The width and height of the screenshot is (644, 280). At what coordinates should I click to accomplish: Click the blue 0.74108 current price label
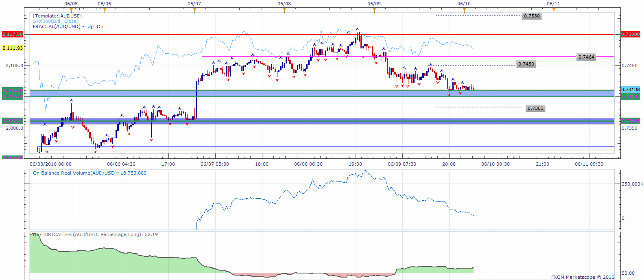pyautogui.click(x=631, y=90)
